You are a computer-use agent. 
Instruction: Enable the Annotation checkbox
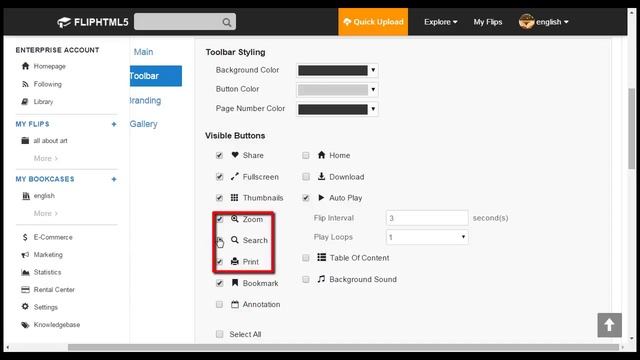(x=220, y=304)
